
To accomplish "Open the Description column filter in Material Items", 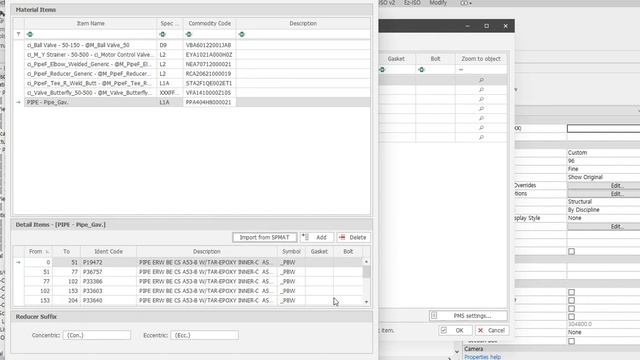I will (x=242, y=34).
